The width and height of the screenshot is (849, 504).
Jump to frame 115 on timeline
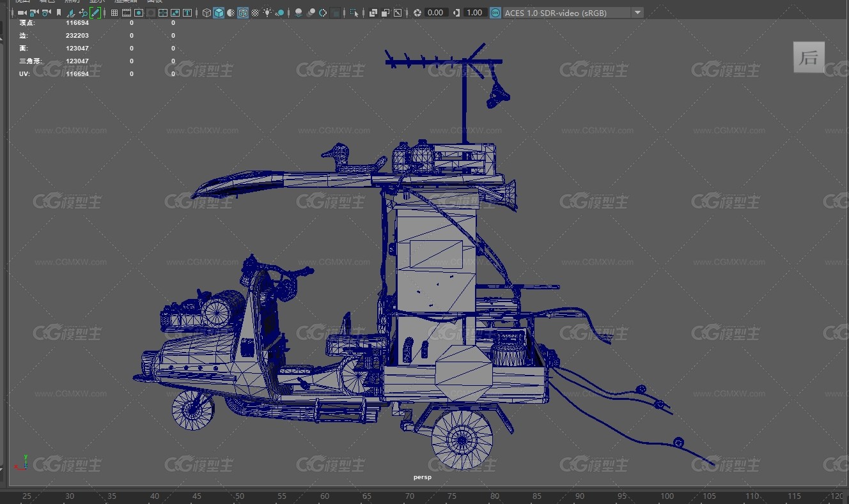(795, 496)
